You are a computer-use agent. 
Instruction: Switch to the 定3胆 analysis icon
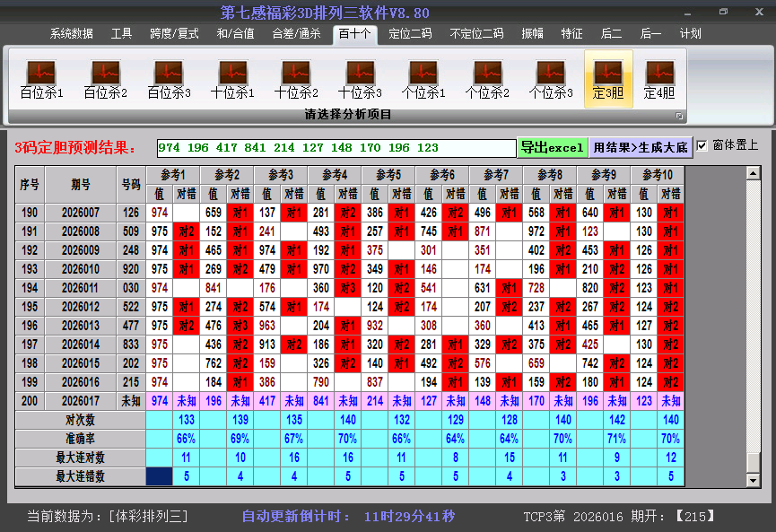point(608,79)
